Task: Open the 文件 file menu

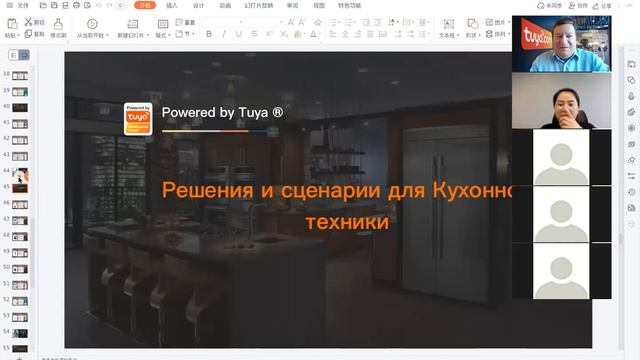Action: coord(23,5)
